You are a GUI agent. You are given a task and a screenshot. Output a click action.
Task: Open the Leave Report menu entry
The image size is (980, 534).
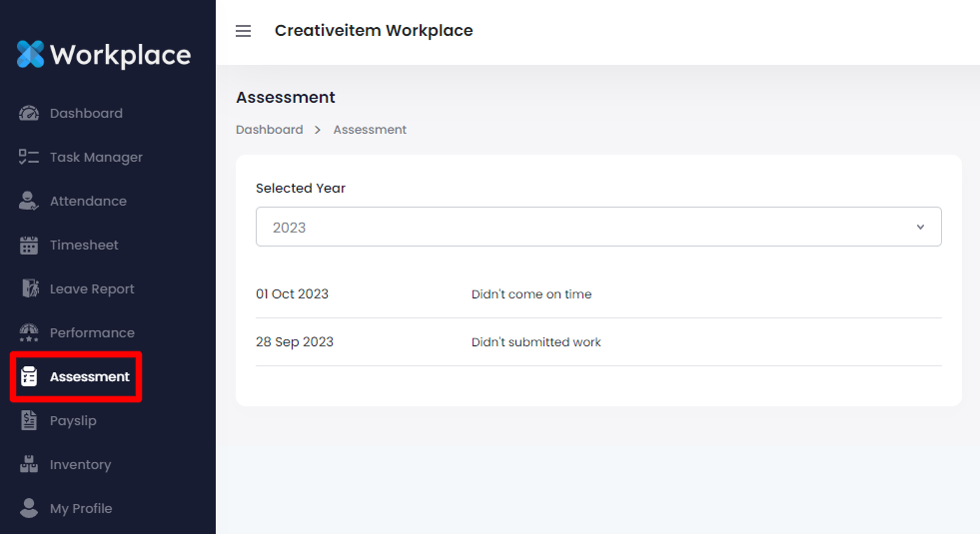[x=92, y=289]
